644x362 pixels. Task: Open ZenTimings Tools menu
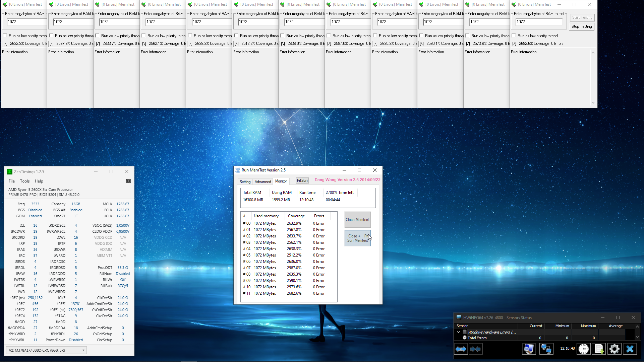(25, 181)
